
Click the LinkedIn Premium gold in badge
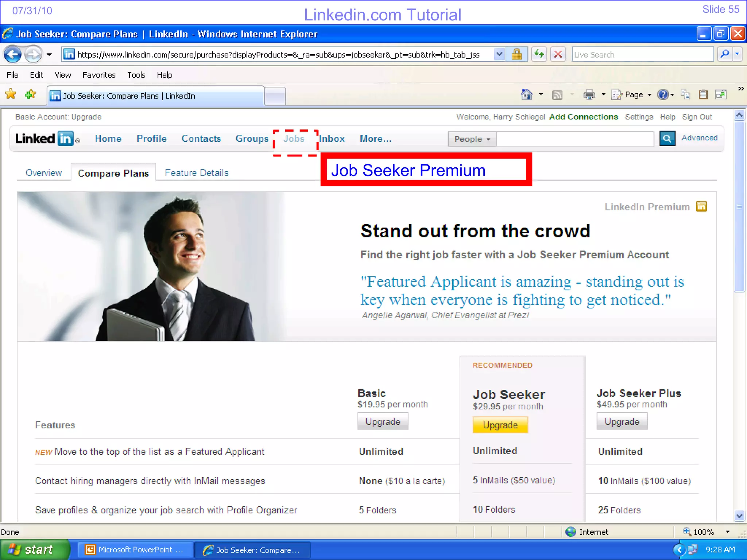pyautogui.click(x=701, y=206)
